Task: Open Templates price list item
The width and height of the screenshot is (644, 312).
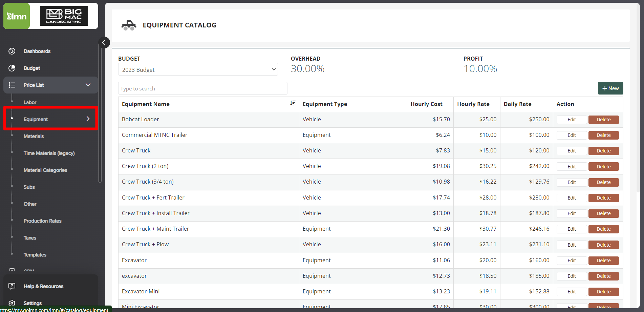Action: click(x=35, y=255)
